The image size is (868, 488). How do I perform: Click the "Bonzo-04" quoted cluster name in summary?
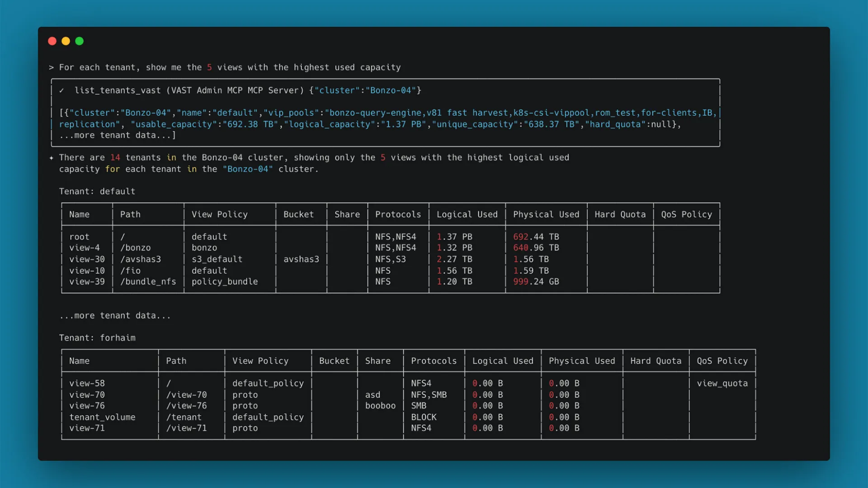click(x=248, y=169)
